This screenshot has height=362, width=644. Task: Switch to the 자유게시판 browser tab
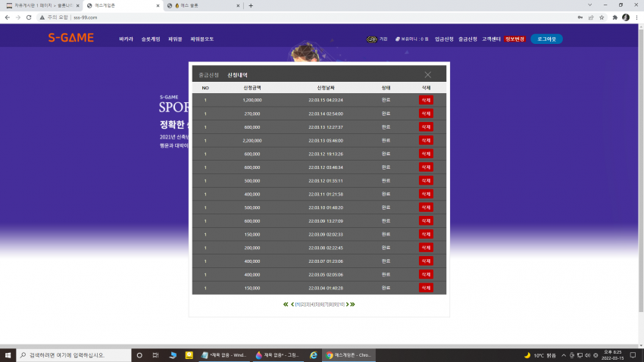pyautogui.click(x=42, y=6)
